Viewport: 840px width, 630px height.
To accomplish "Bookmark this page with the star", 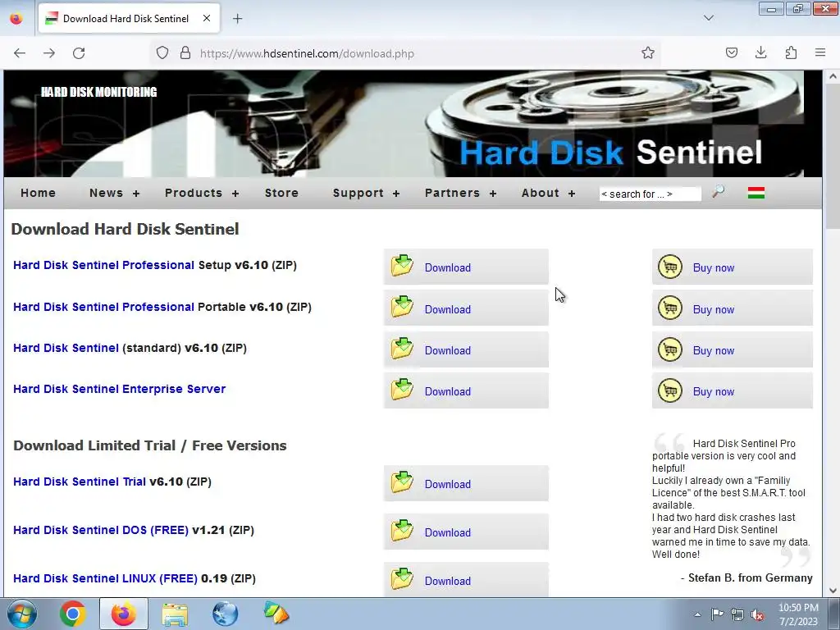I will click(x=648, y=53).
